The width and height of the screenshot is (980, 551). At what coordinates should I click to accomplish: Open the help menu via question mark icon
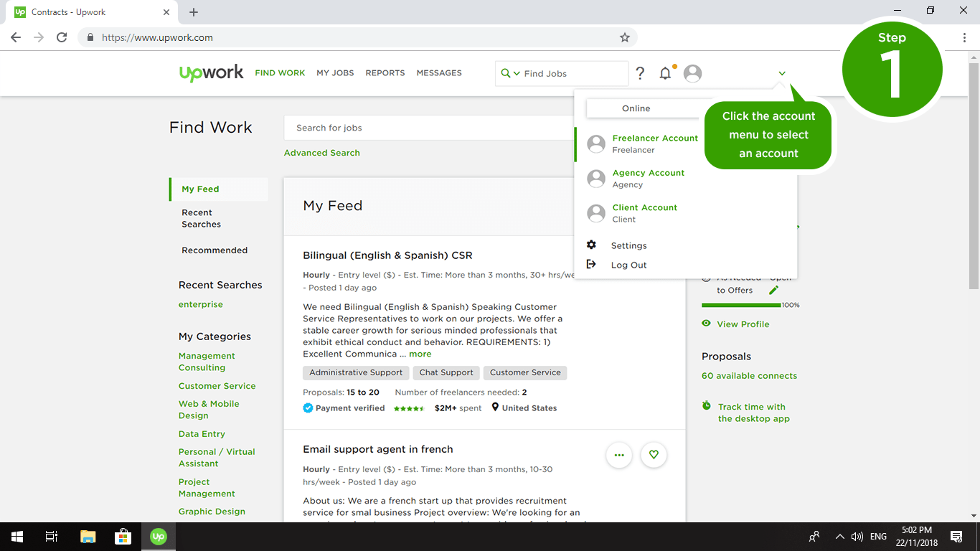pyautogui.click(x=640, y=73)
